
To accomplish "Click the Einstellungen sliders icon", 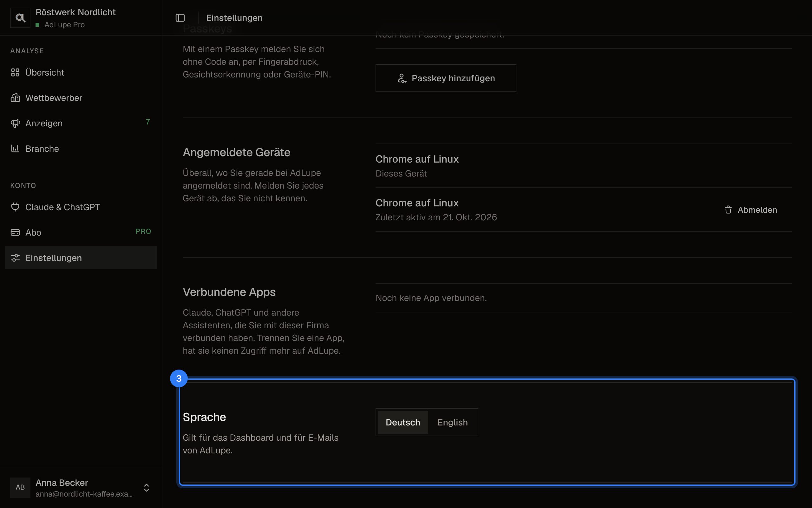I will 15,258.
